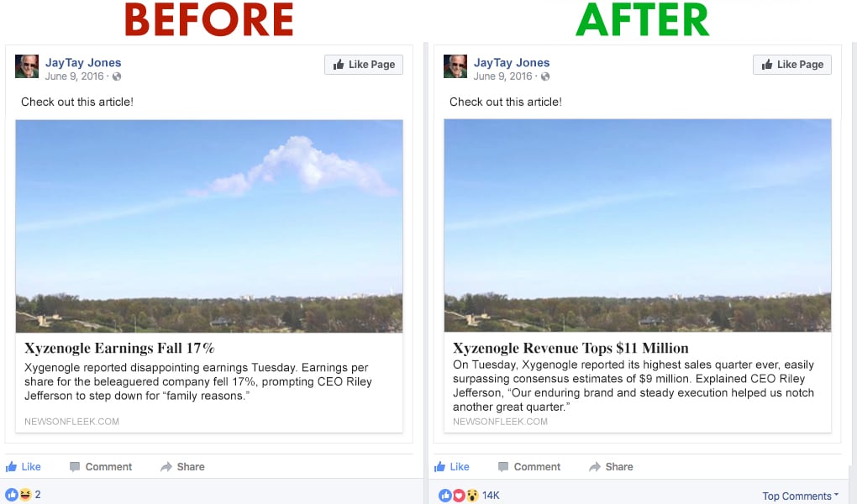Click the Share arrow icon under BEFORE post
Viewport: 857px width, 504px height.
[x=166, y=467]
